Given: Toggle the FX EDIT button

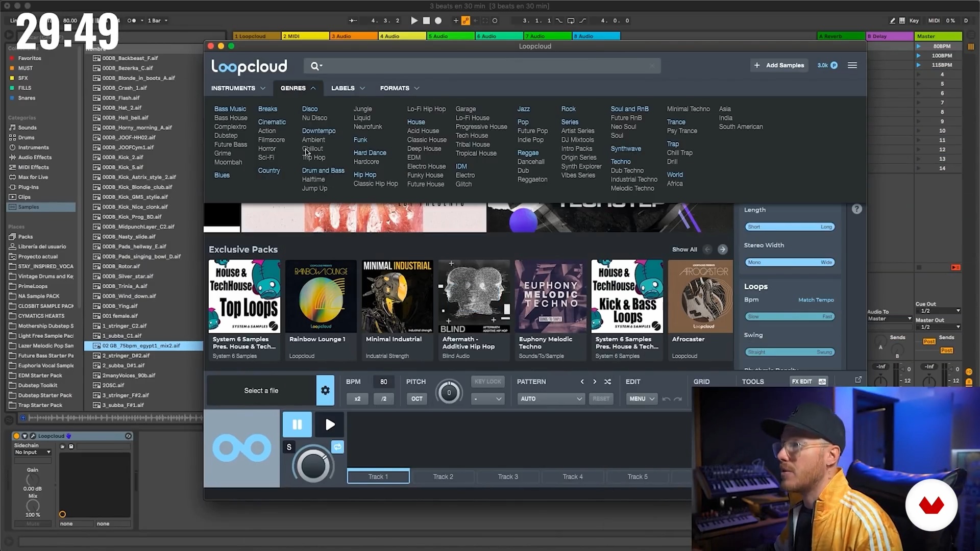Looking at the screenshot, I should click(808, 382).
